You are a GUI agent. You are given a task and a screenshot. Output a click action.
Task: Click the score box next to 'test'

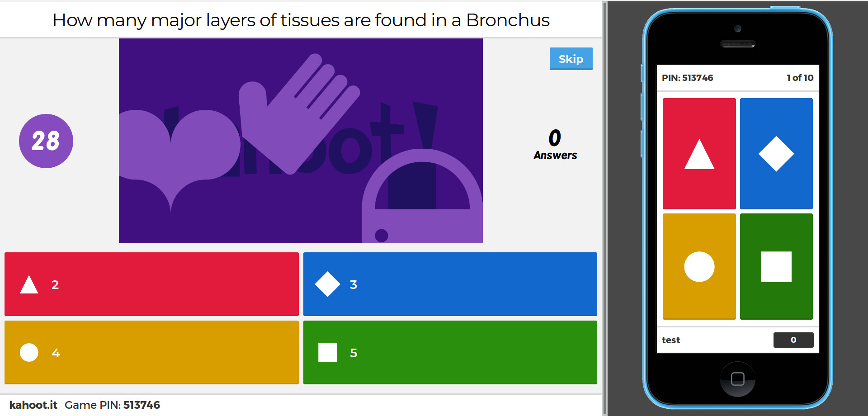click(x=793, y=340)
